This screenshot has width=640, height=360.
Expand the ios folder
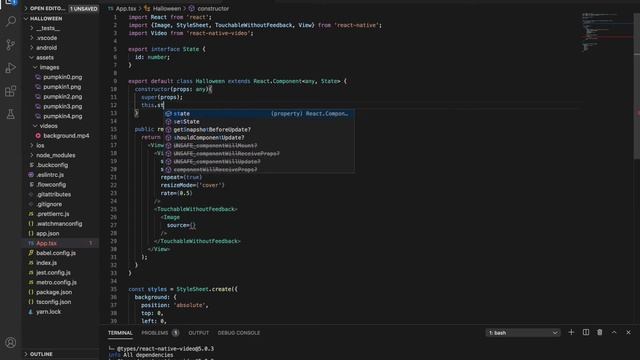(x=60, y=145)
